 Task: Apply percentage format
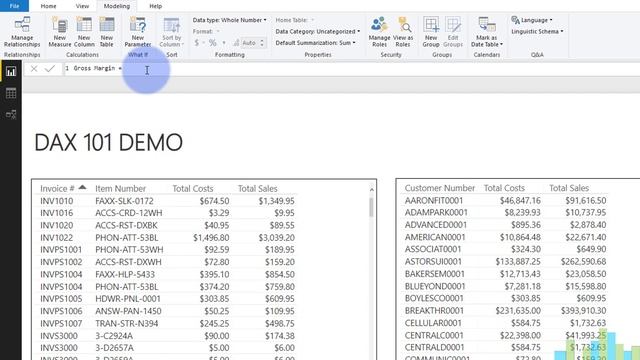[x=213, y=42]
